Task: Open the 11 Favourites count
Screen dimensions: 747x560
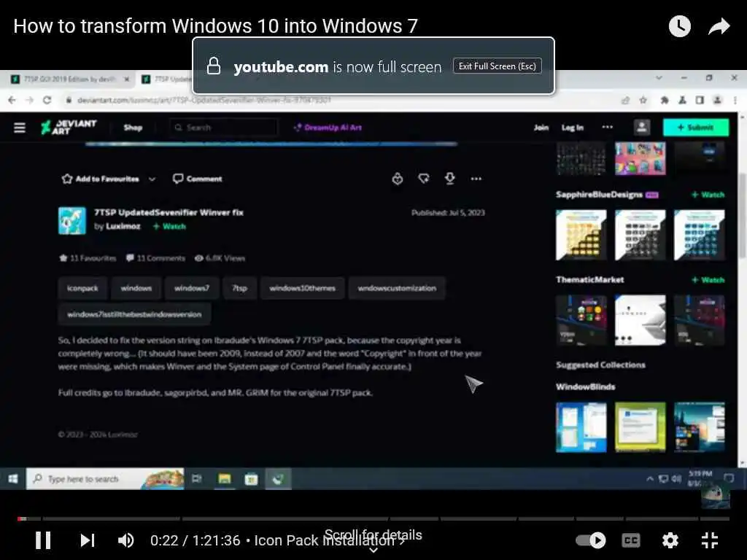Action: point(88,258)
